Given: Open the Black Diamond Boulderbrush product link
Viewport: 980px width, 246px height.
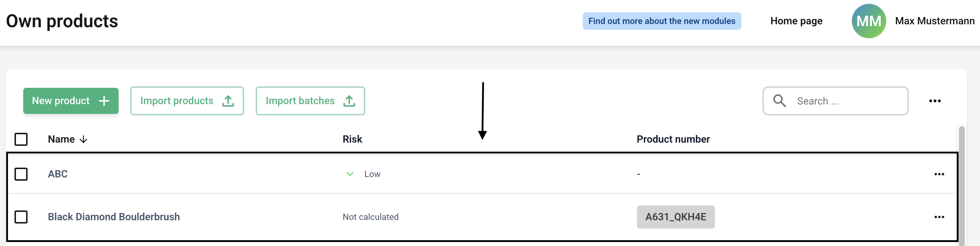Looking at the screenshot, I should (x=114, y=217).
